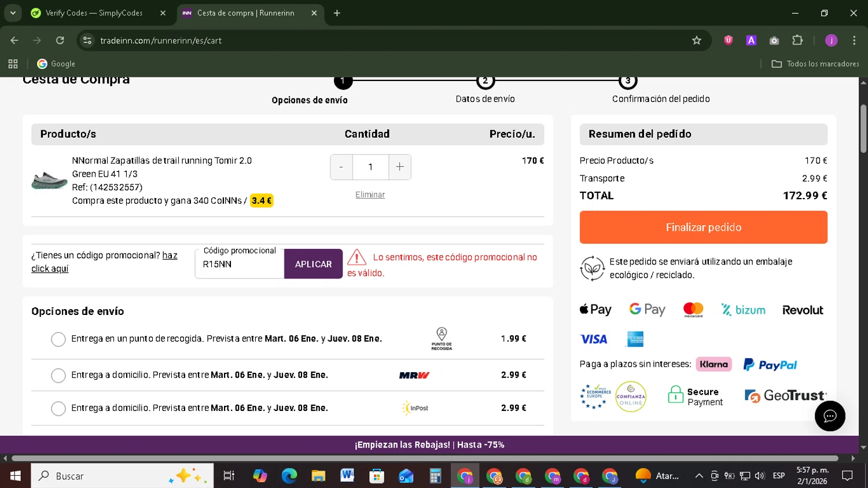This screenshot has height=488, width=868.
Task: Open the taskbar clock showing 5:57 p. m.
Action: click(812, 476)
